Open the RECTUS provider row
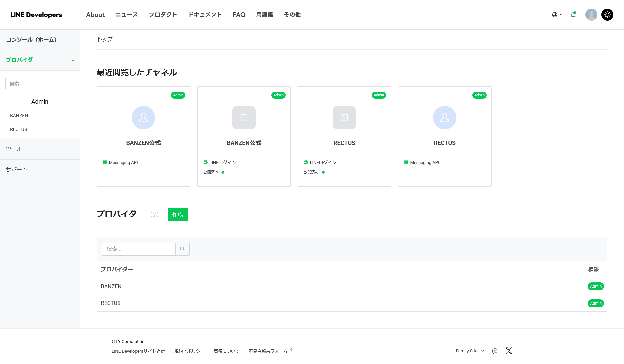The image size is (624, 364). (352, 303)
